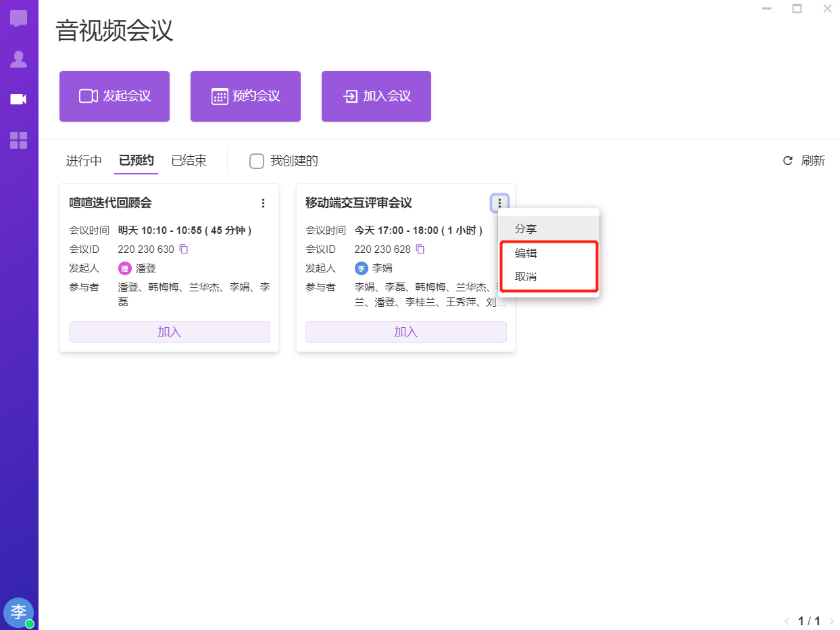The image size is (840, 630).
Task: Open more options for 喧喧迭代回顾会
Action: 263,203
